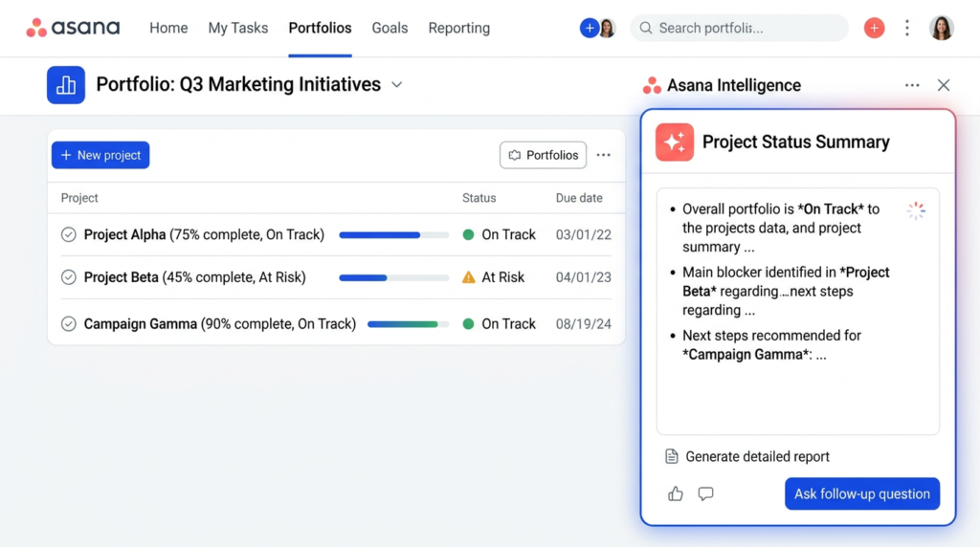Click Project Alpha progress bar
The image size is (980, 547).
point(393,235)
